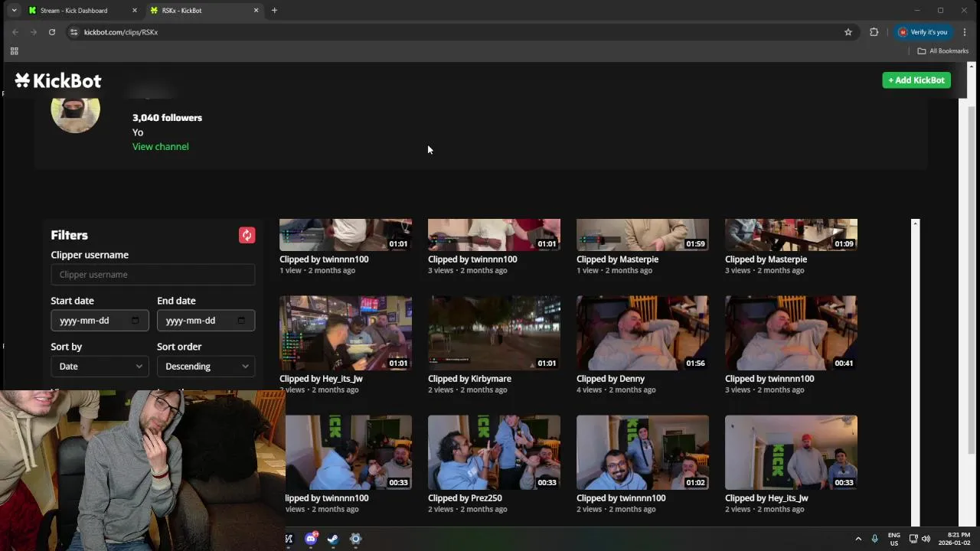
Task: Open the 00:33 clip by Hey_its_Jw
Action: click(x=791, y=452)
